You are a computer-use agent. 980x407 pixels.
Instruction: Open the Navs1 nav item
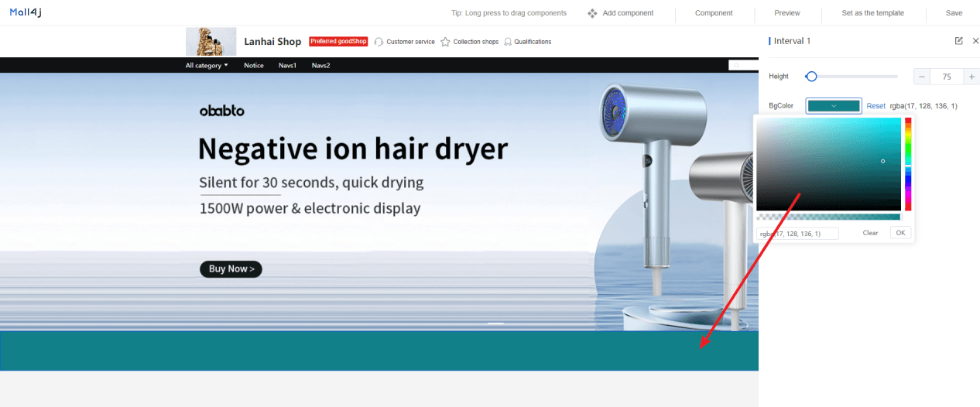coord(288,66)
